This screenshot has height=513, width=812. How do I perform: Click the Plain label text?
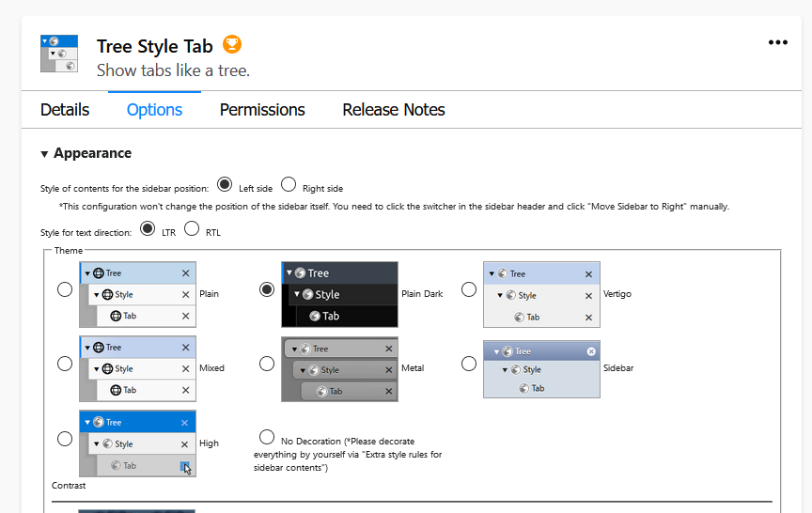point(210,293)
